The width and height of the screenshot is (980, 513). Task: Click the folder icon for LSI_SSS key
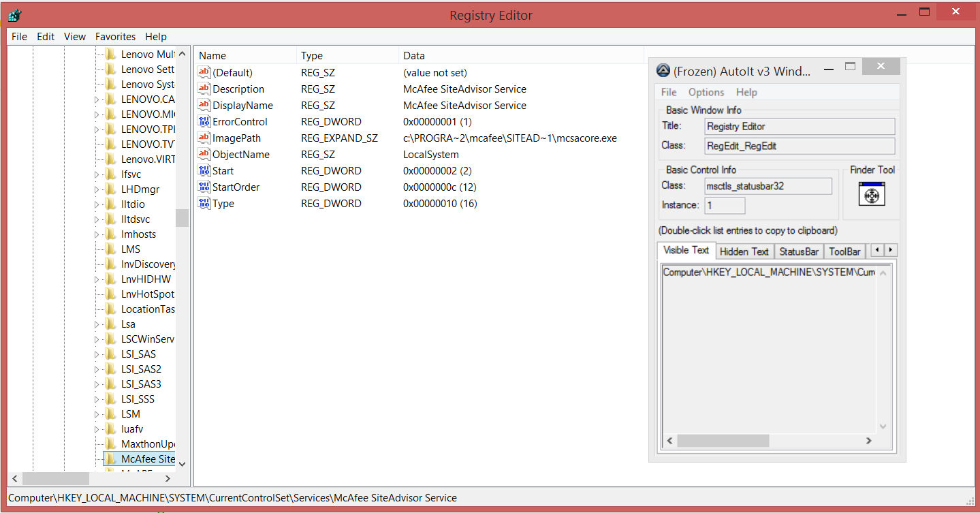(110, 399)
